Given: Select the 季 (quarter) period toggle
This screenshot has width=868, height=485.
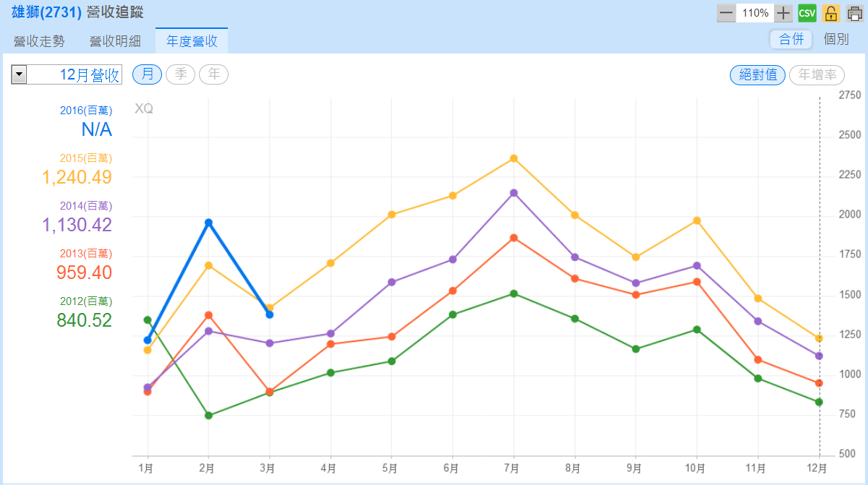Looking at the screenshot, I should click(x=180, y=74).
